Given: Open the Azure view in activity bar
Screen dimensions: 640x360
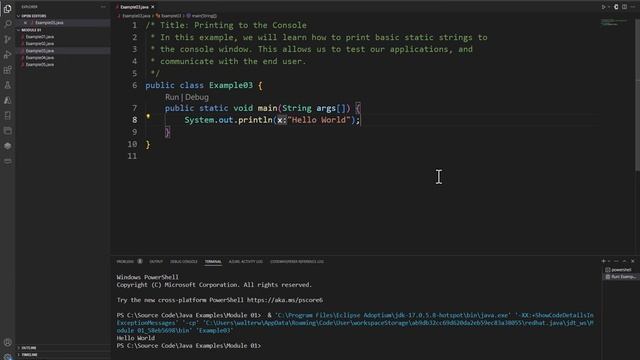Looking at the screenshot, I should [7, 100].
